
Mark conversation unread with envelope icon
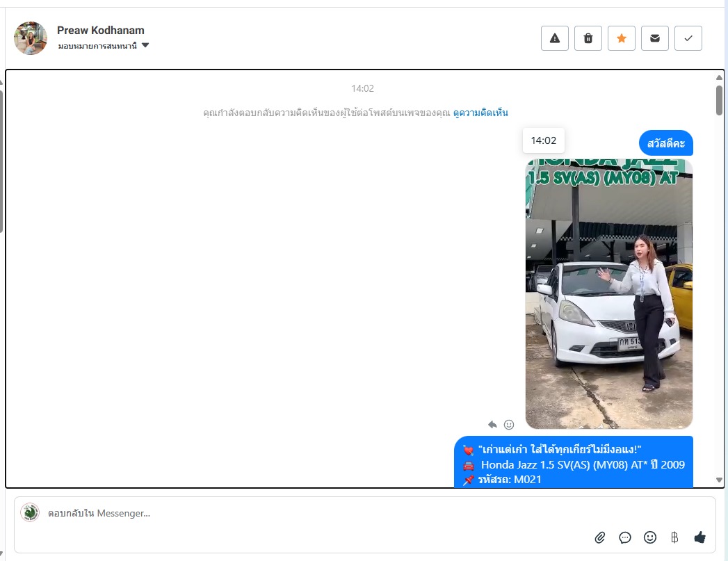click(654, 38)
